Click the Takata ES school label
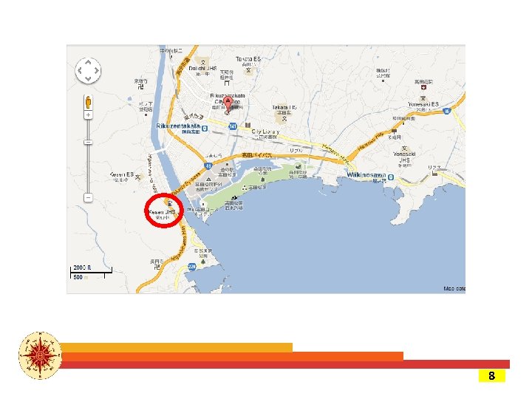The height and width of the screenshot is (399, 532). pyautogui.click(x=248, y=59)
